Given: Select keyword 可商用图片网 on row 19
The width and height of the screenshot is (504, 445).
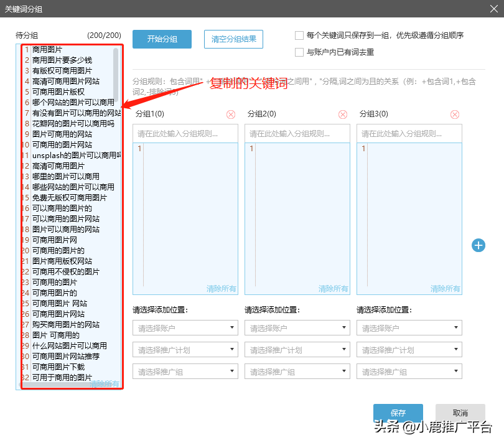Looking at the screenshot, I should click(55, 240).
